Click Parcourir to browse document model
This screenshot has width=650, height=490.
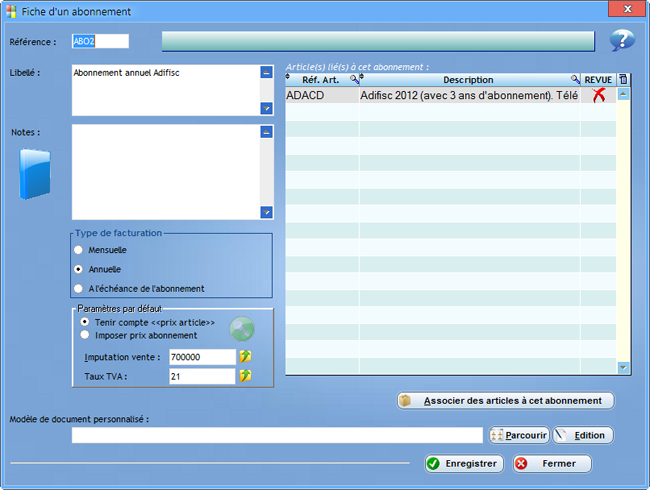click(518, 435)
